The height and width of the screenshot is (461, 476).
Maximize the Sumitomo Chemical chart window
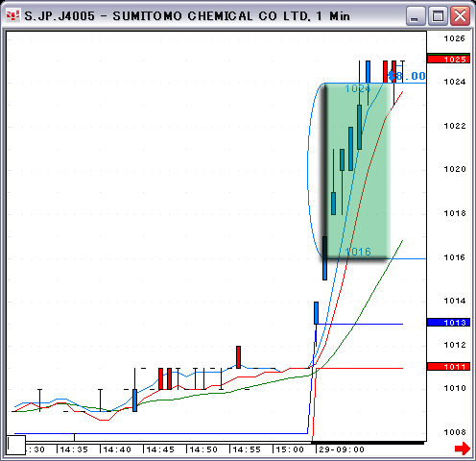coord(438,15)
